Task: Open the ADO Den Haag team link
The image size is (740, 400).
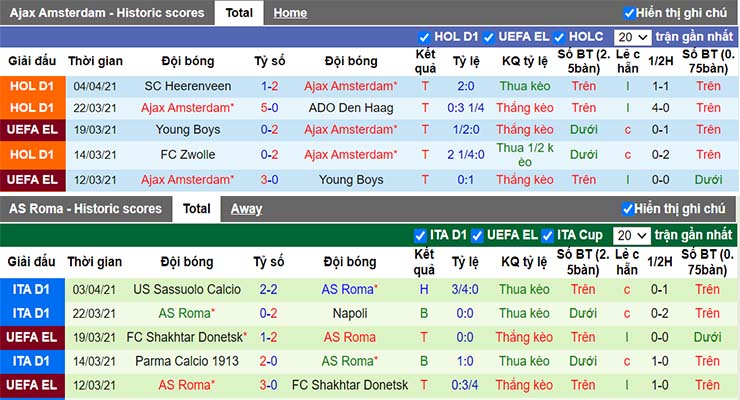Action: pyautogui.click(x=353, y=108)
